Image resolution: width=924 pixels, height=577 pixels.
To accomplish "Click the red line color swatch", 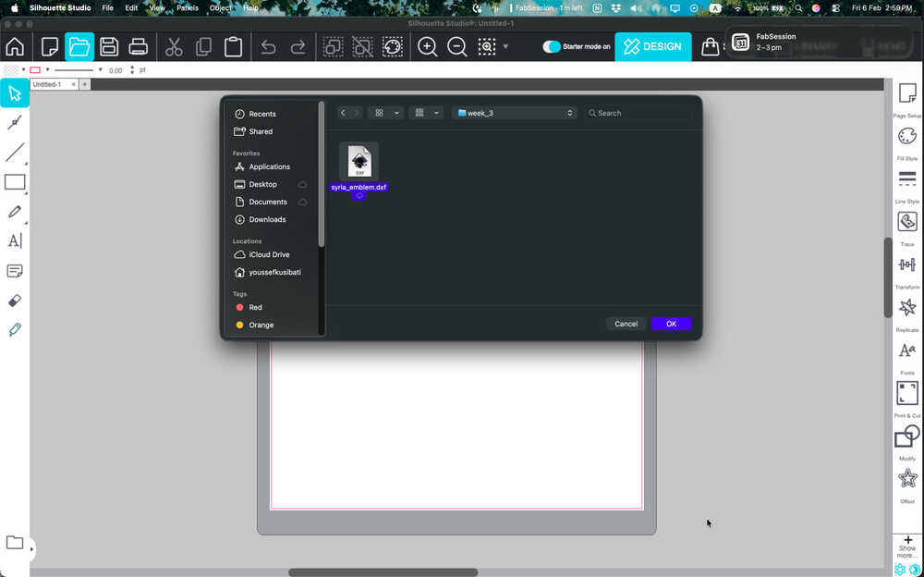I will pos(35,69).
